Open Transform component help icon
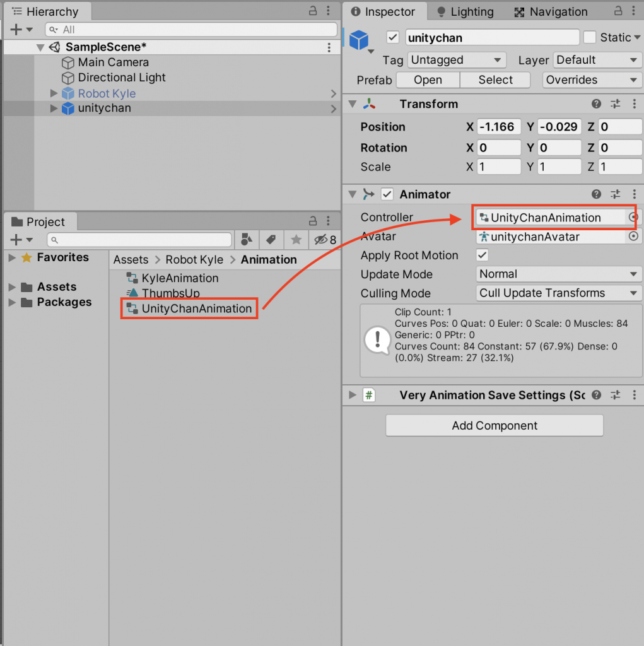The width and height of the screenshot is (644, 646). (x=596, y=104)
